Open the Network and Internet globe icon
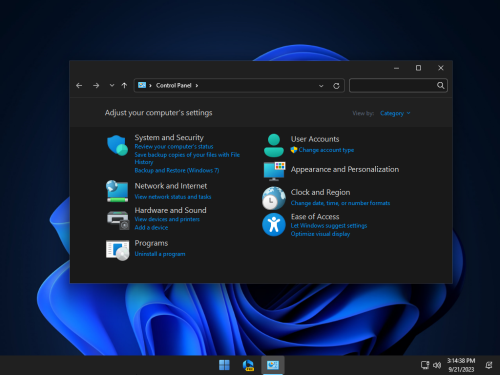The height and width of the screenshot is (375, 500). 117,191
